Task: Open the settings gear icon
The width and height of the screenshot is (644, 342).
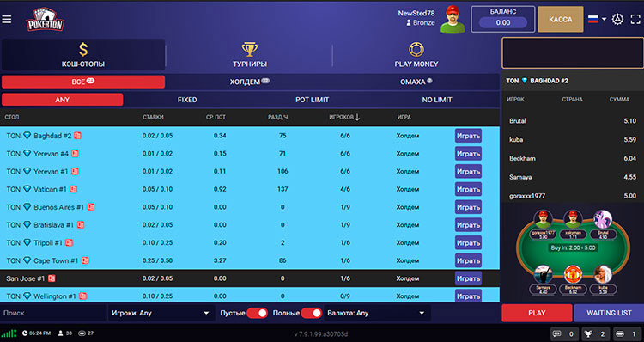Action: pos(617,19)
